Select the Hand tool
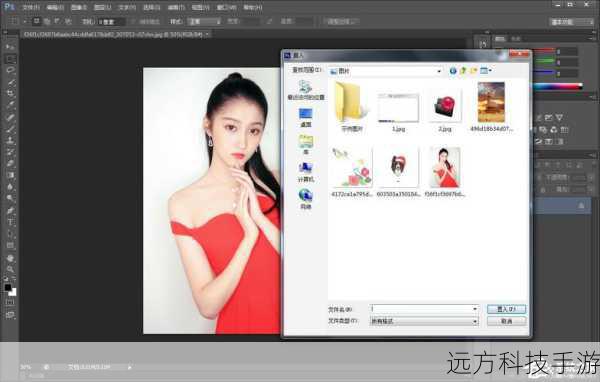The width and height of the screenshot is (600, 382). pyautogui.click(x=10, y=258)
